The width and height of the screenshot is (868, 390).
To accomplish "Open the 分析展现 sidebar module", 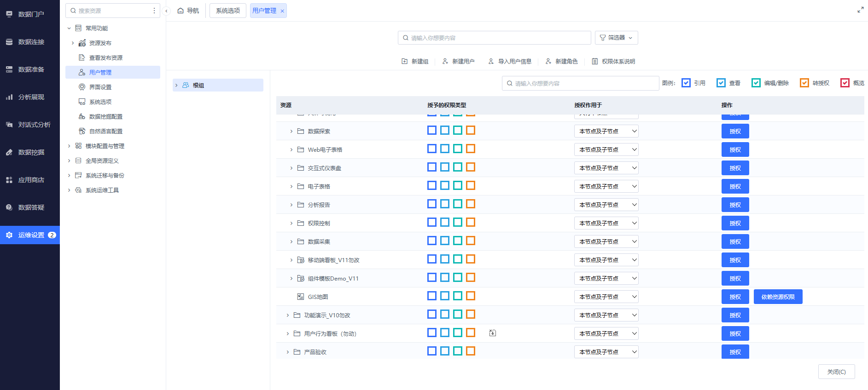I will (30, 97).
